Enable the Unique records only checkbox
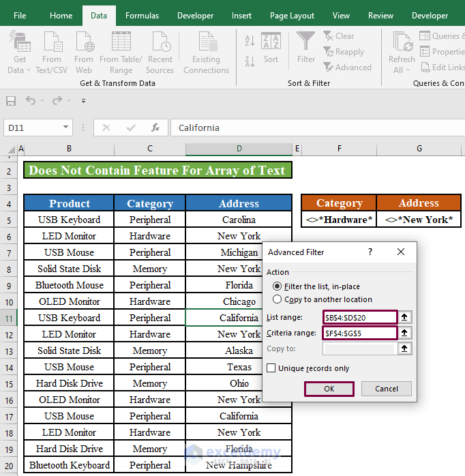The image size is (465, 476). [x=271, y=368]
